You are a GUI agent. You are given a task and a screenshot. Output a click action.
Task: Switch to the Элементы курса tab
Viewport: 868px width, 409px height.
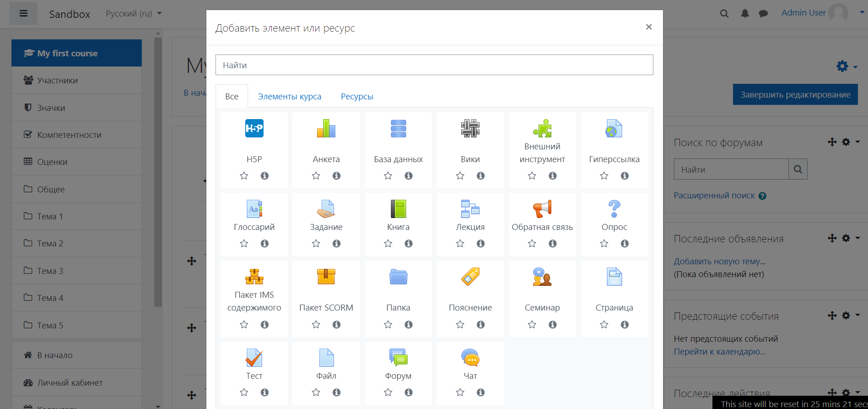tap(289, 97)
